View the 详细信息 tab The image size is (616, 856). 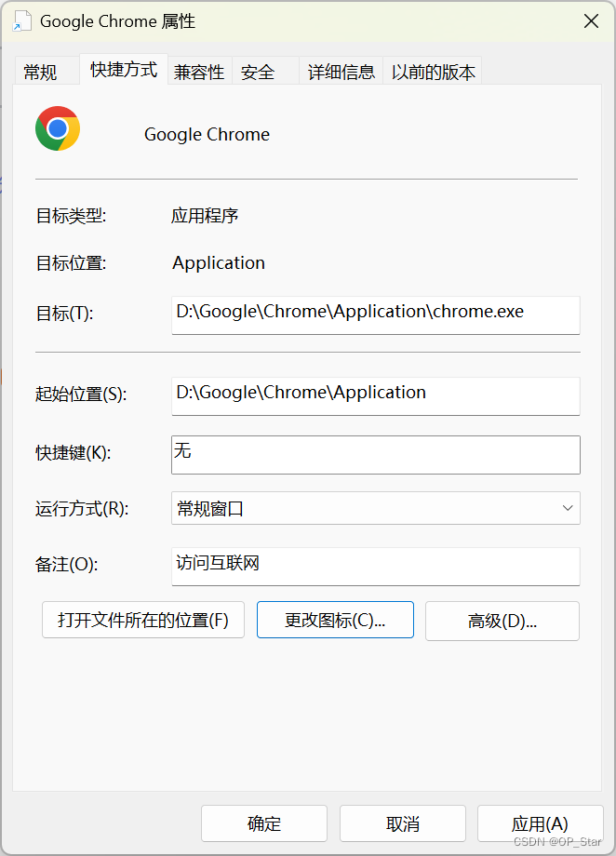(x=341, y=72)
